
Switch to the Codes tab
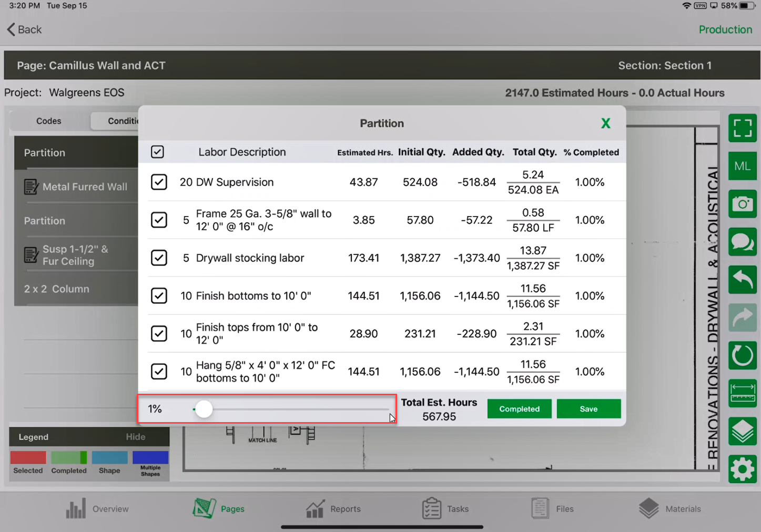pyautogui.click(x=49, y=121)
